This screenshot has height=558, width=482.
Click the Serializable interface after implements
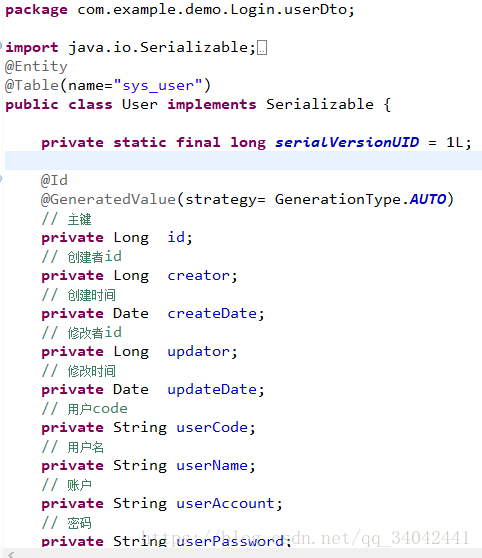[320, 105]
